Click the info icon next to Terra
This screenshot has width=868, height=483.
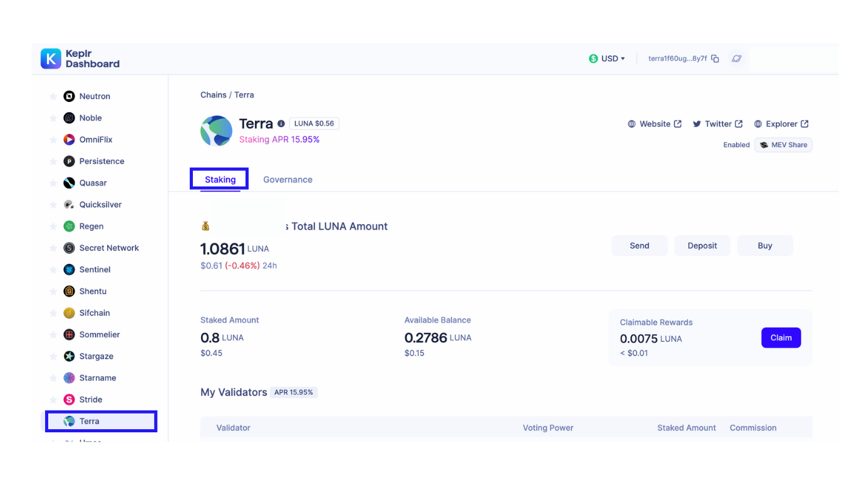(281, 124)
